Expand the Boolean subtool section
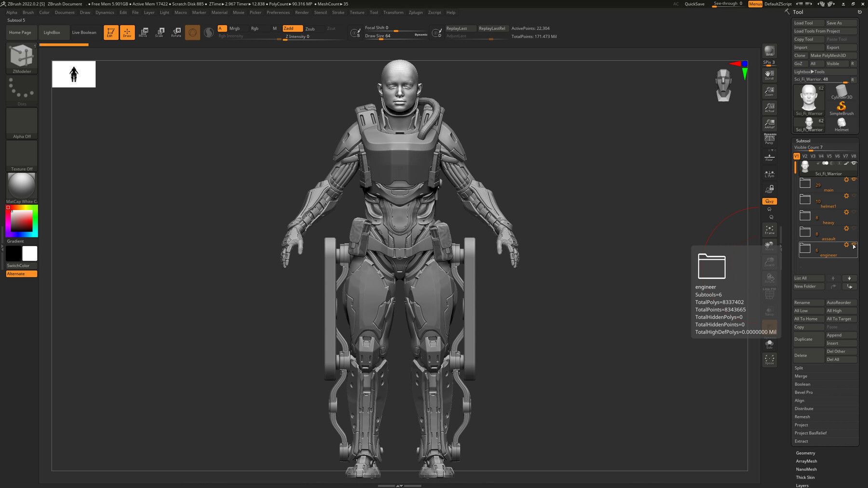The width and height of the screenshot is (868, 488). click(802, 384)
